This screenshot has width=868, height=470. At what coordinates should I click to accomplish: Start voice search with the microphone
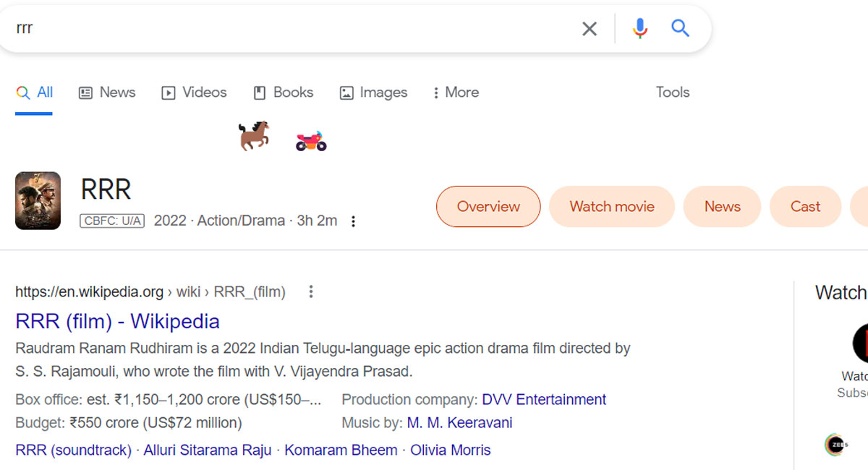(639, 29)
